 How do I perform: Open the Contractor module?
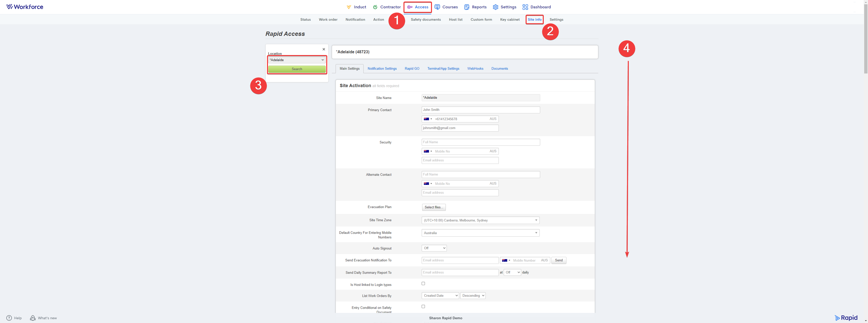pyautogui.click(x=387, y=7)
